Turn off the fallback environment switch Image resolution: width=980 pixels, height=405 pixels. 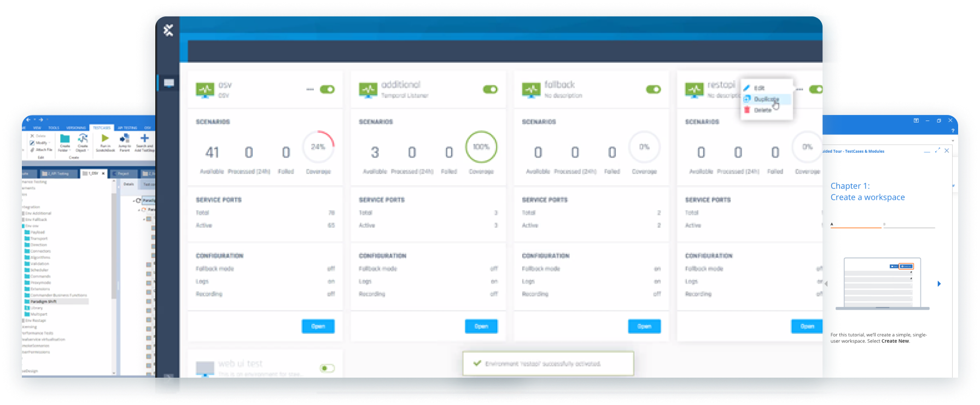tap(653, 89)
